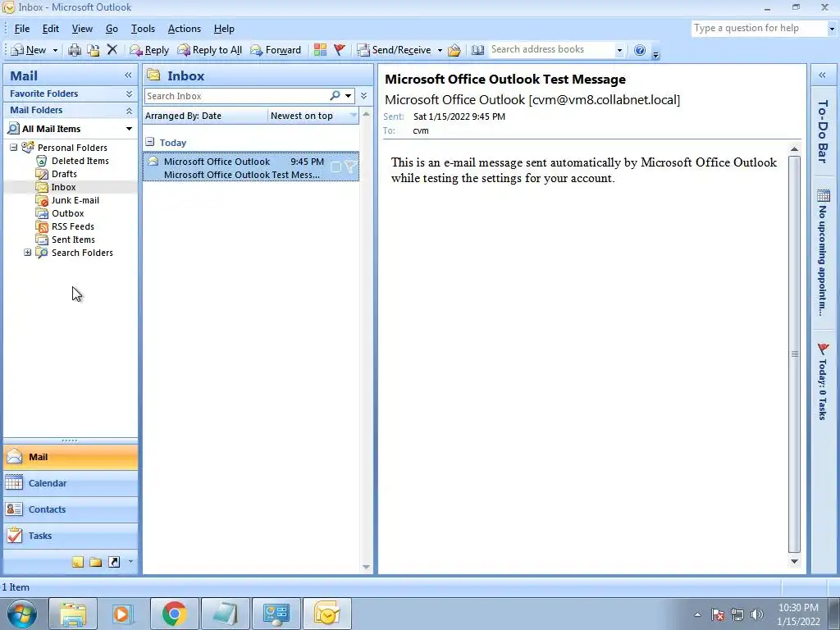The width and height of the screenshot is (840, 630).
Task: Click the folder icon beside Send/Receive
Action: (454, 50)
